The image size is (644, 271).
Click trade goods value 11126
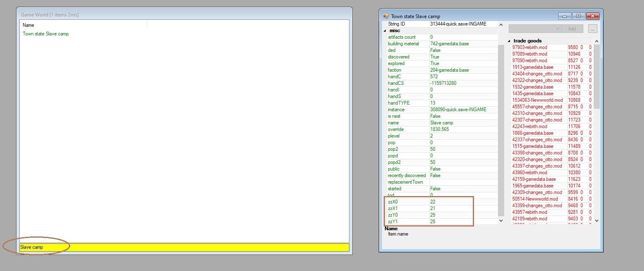click(574, 67)
